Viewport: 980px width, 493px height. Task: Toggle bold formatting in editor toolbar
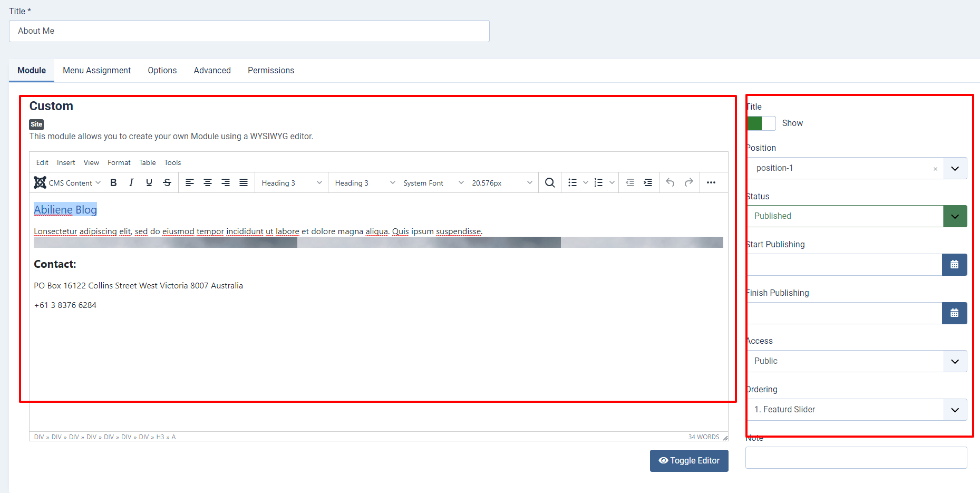(x=113, y=182)
